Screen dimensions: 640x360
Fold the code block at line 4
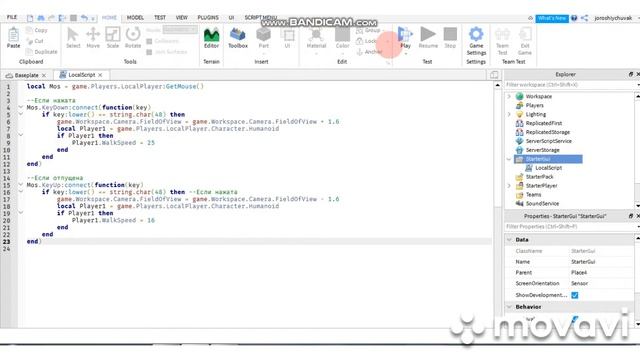(20, 107)
